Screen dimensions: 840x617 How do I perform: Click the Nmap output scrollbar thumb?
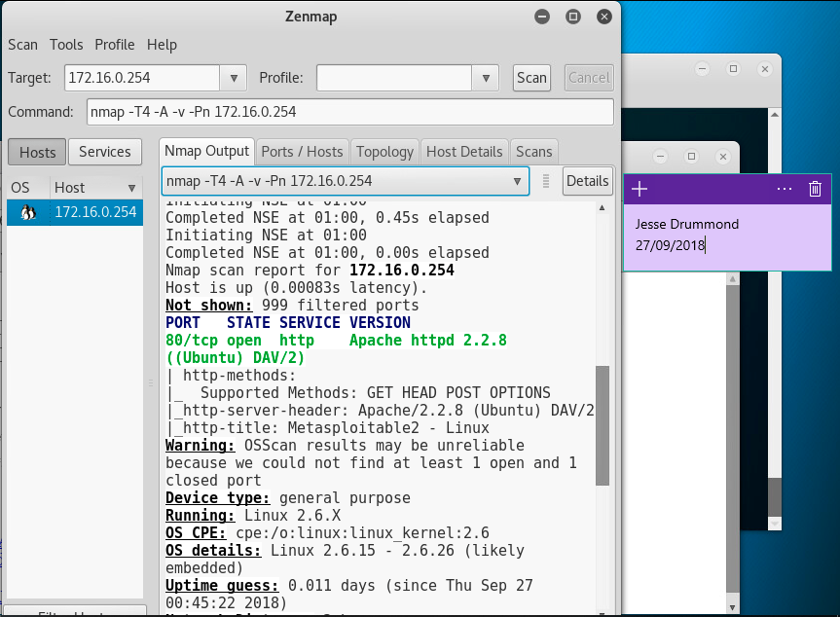pyautogui.click(x=603, y=425)
